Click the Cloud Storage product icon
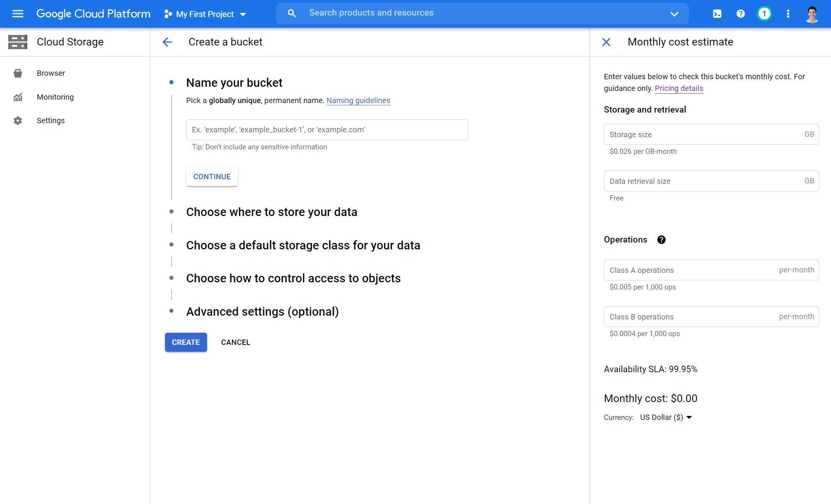The image size is (831, 504). 18,42
